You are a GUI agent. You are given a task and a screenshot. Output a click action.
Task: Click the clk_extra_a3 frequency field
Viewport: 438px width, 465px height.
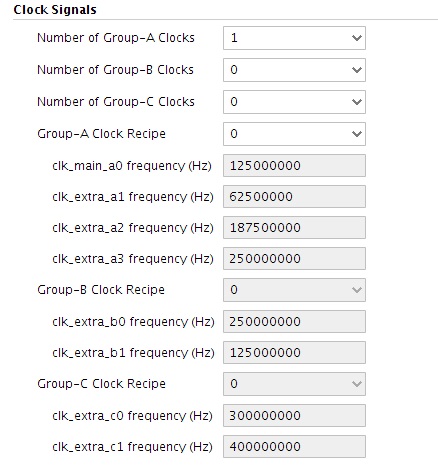click(x=294, y=259)
